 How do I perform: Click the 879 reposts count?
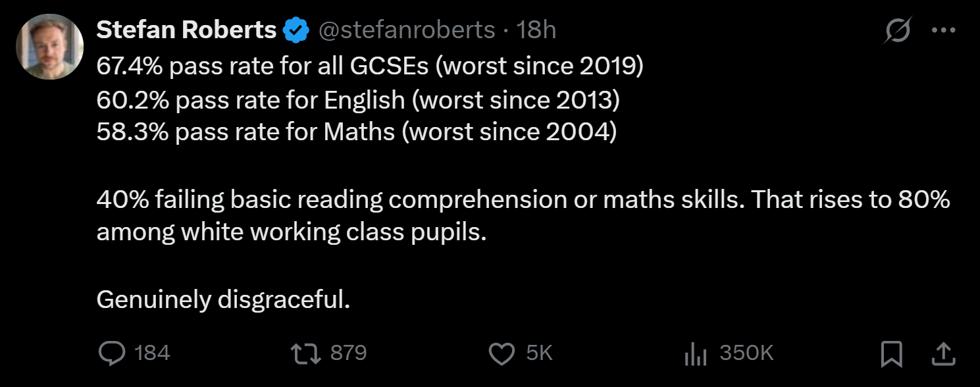(348, 353)
